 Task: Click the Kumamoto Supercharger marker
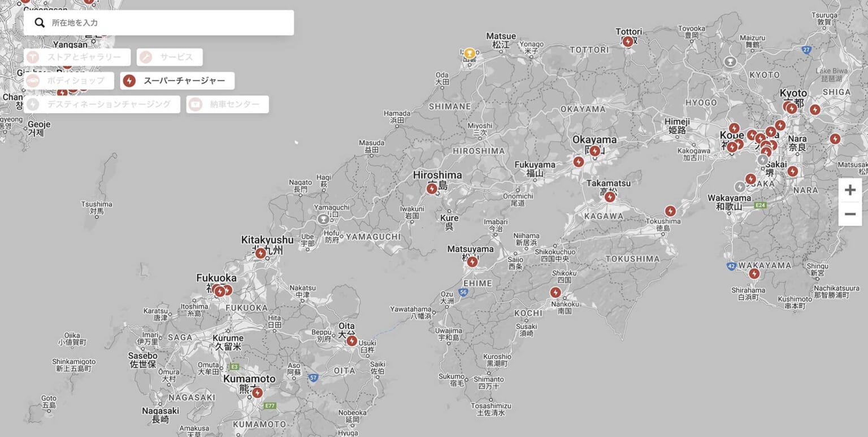257,392
